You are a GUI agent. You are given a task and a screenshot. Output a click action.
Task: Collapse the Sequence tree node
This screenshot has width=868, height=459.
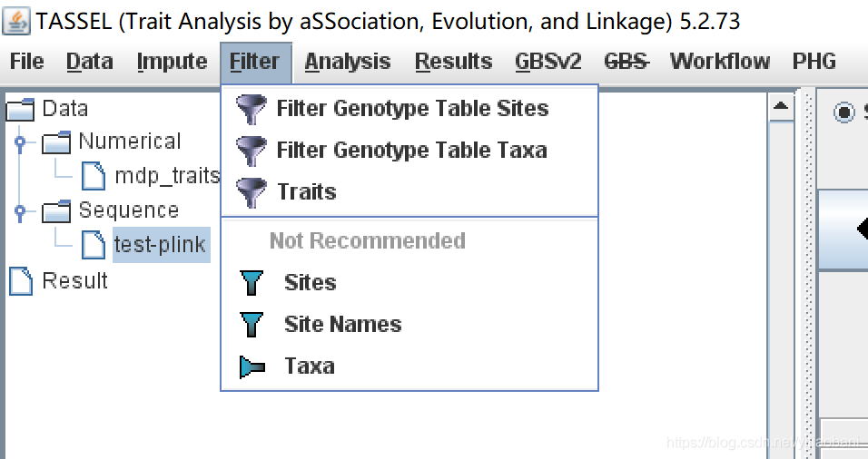coord(20,211)
